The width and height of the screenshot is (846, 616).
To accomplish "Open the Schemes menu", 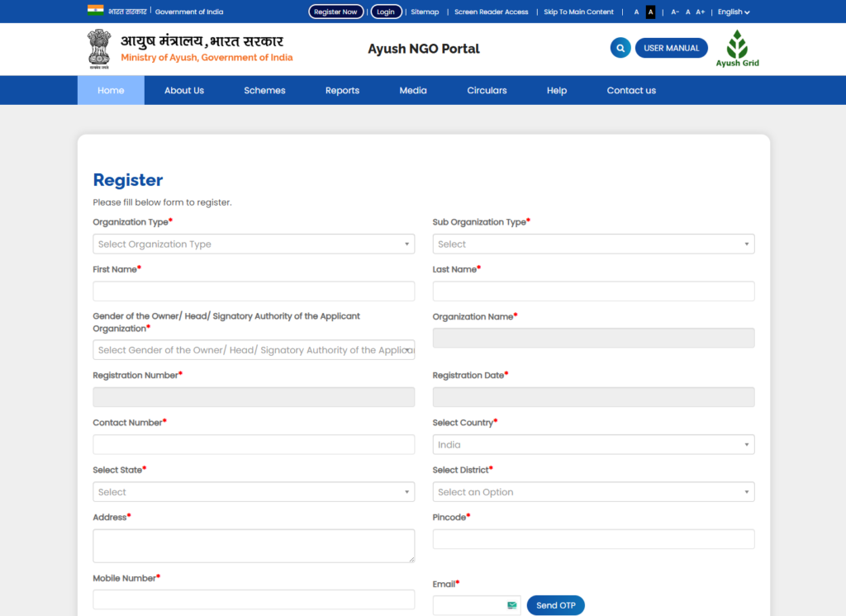I will click(264, 91).
